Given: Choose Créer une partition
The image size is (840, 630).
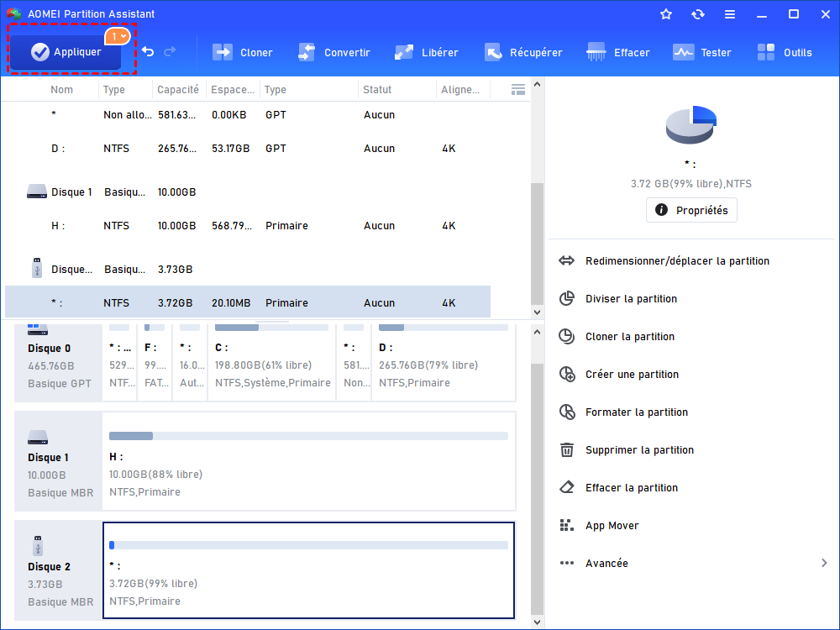Looking at the screenshot, I should (x=619, y=374).
